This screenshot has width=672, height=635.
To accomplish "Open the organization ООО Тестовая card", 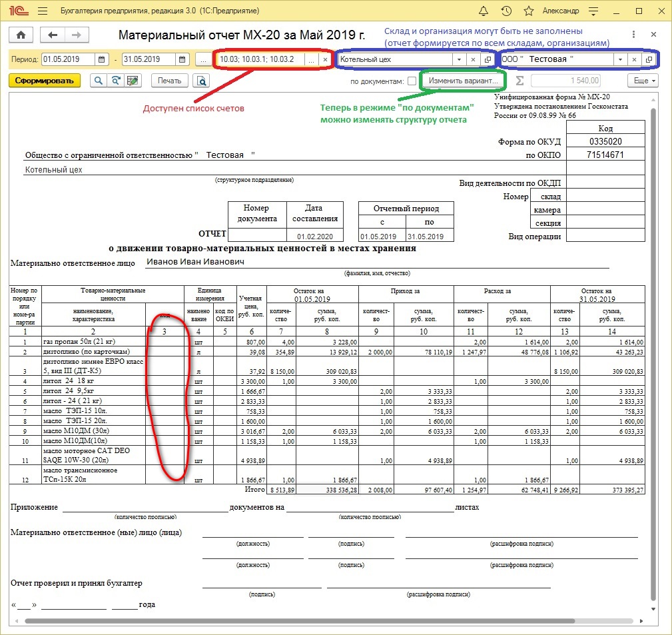I will click(x=649, y=59).
